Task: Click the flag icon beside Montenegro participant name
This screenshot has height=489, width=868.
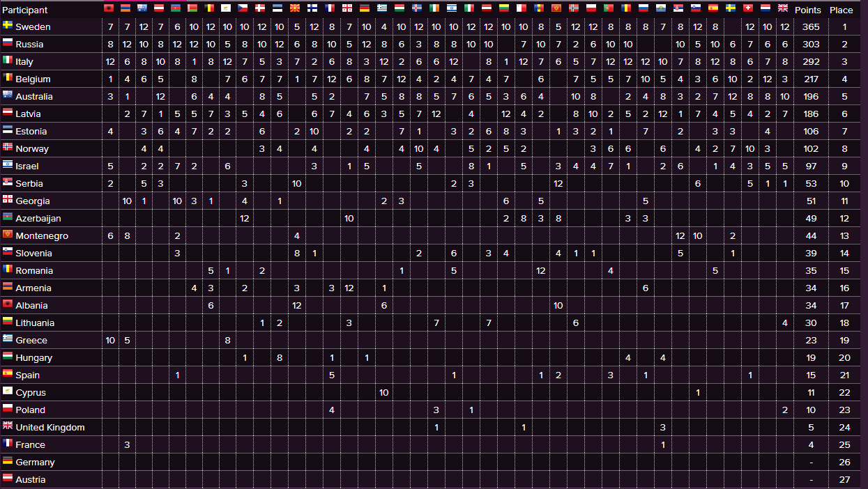Action: click(x=8, y=234)
